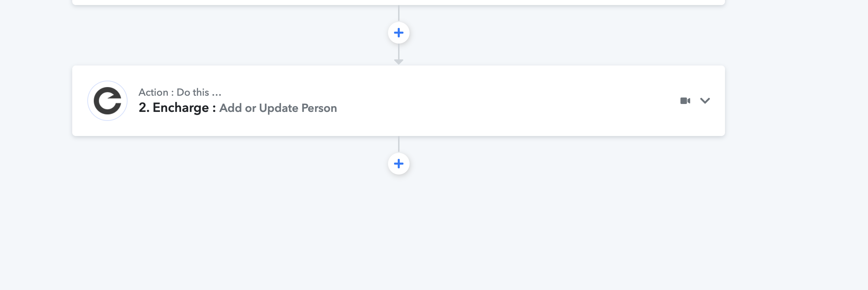Add a new step below Encharge action

(x=399, y=164)
